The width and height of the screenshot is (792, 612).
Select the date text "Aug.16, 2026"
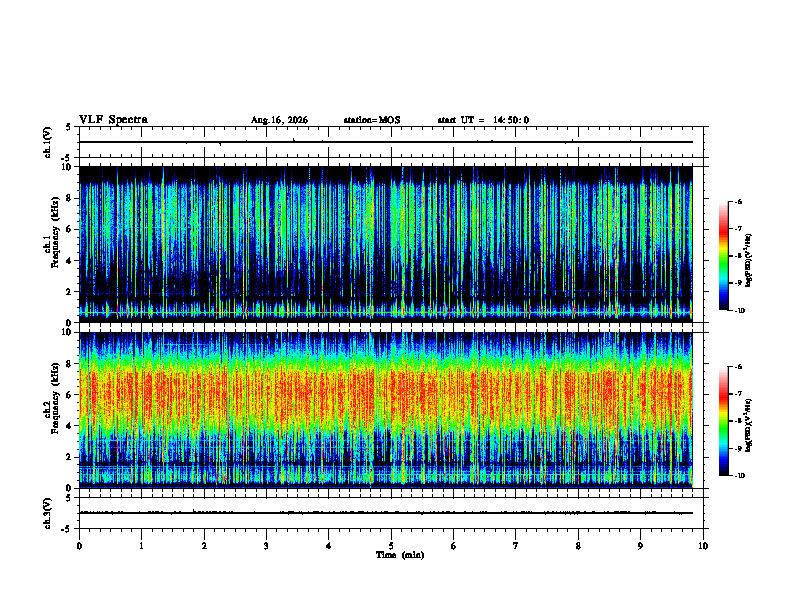click(279, 120)
